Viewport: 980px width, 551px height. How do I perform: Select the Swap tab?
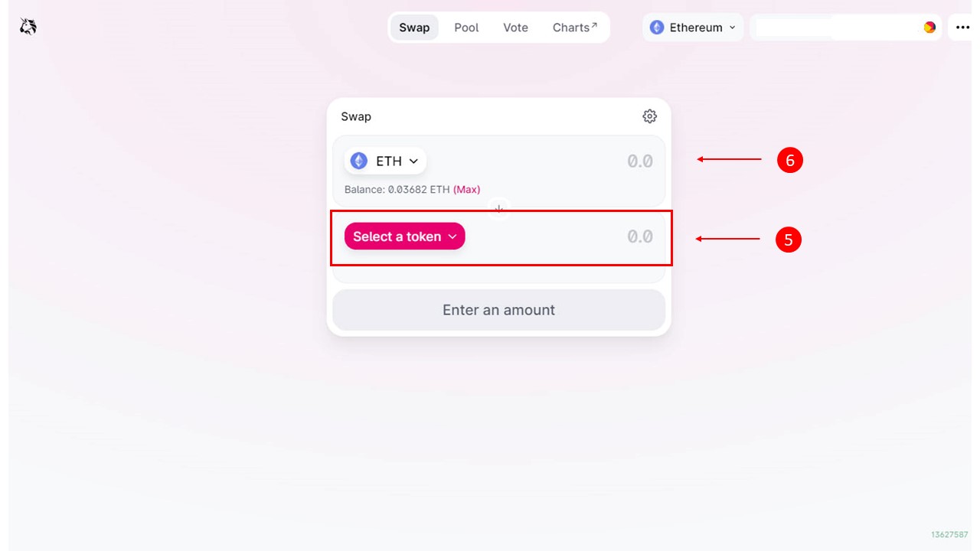pyautogui.click(x=414, y=28)
